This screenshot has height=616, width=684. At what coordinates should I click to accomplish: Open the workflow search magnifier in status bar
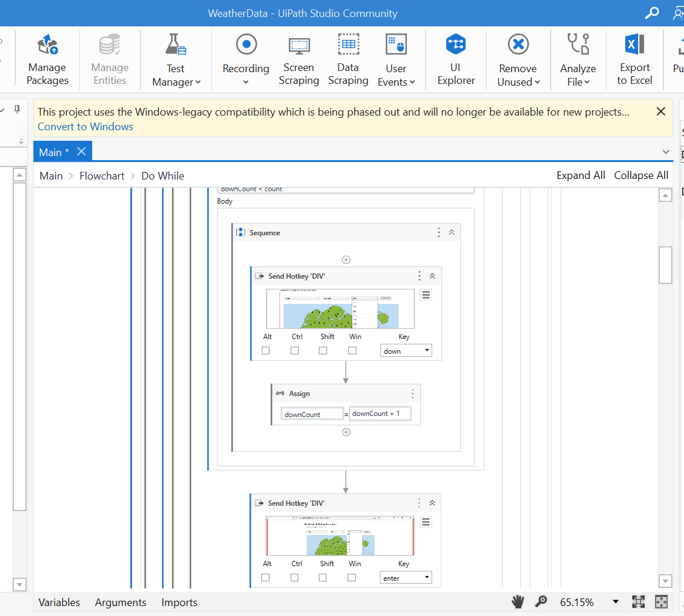point(541,601)
